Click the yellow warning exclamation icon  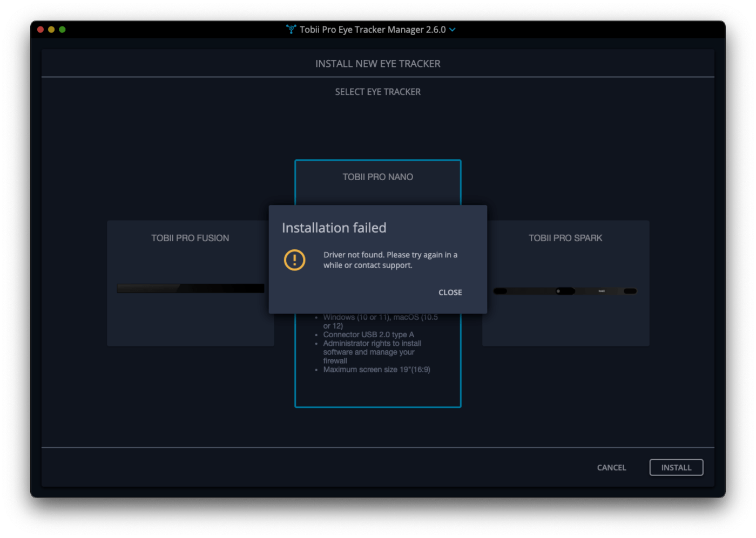[x=294, y=260]
